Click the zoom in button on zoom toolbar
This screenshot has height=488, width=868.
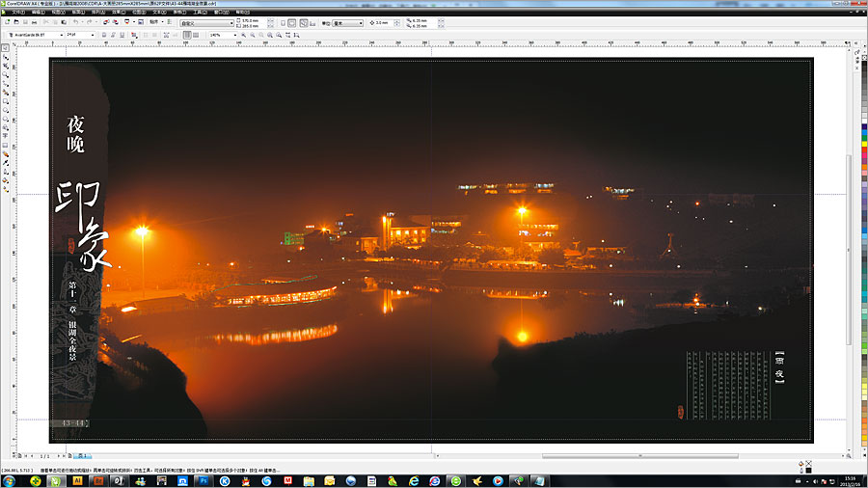244,35
